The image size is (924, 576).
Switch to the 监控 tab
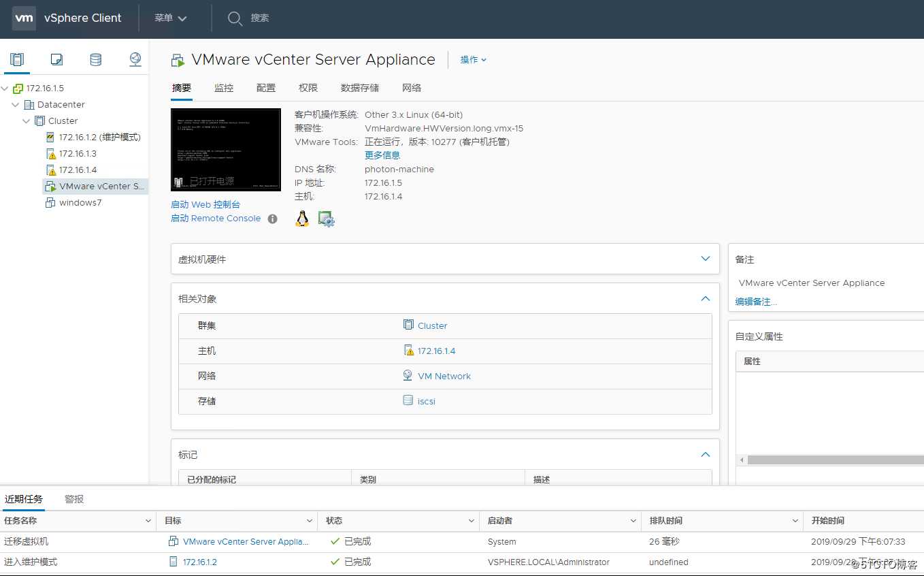(x=224, y=88)
